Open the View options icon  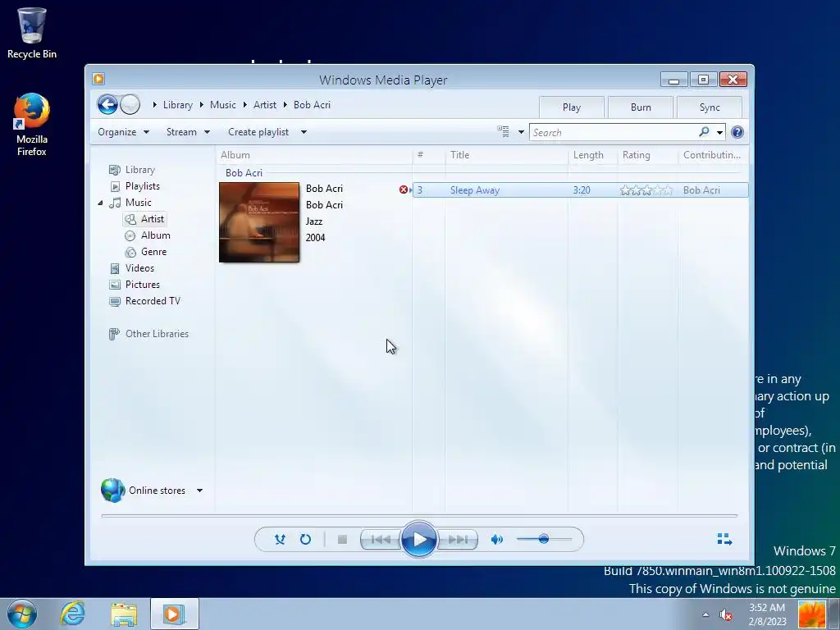[x=503, y=132]
